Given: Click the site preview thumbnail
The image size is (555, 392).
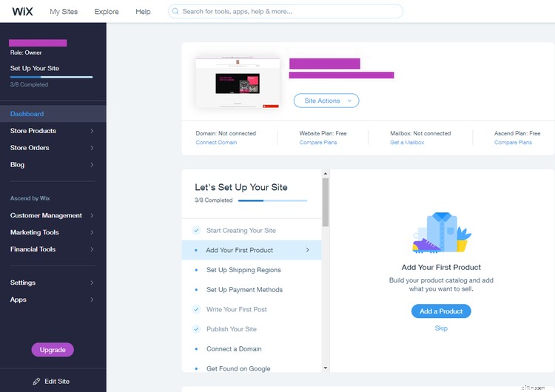Looking at the screenshot, I should click(x=237, y=85).
